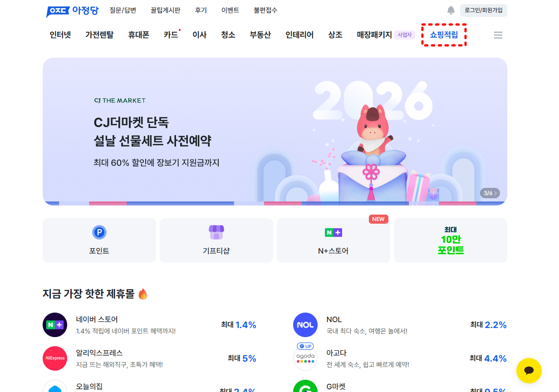559x392 pixels.
Task: Open the 질문/답변 link
Action: pos(123,10)
